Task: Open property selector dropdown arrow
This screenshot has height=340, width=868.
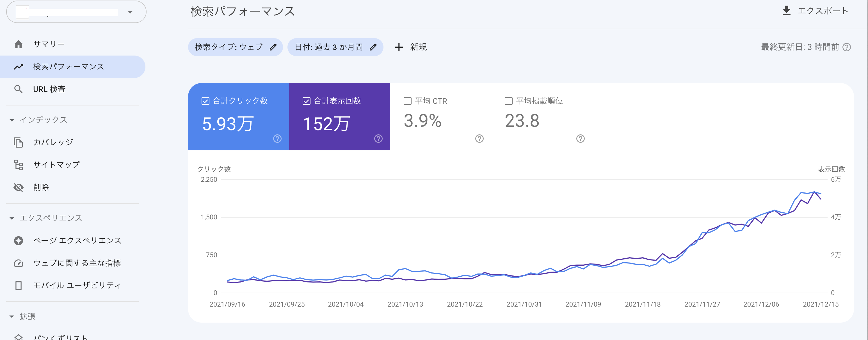Action: 130,12
